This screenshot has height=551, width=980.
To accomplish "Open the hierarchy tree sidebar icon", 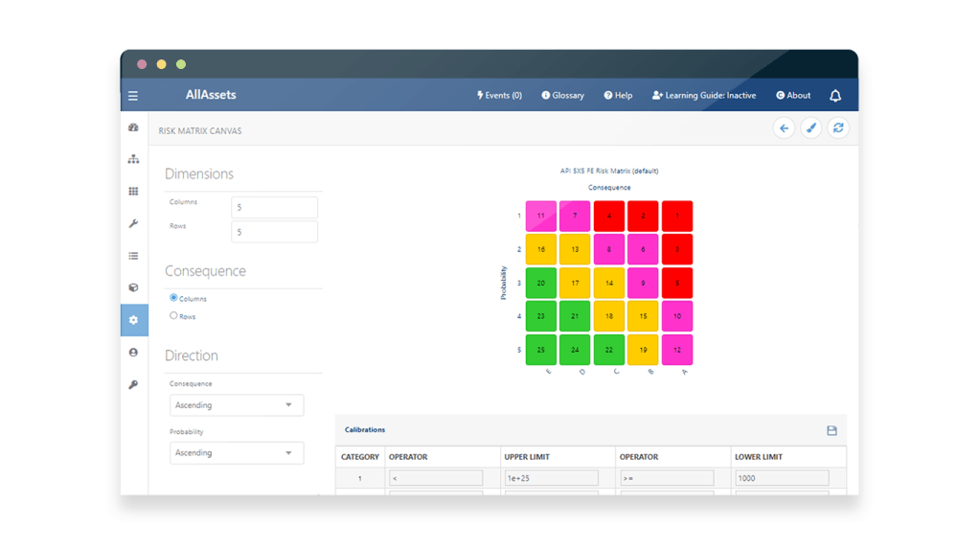I will point(133,159).
